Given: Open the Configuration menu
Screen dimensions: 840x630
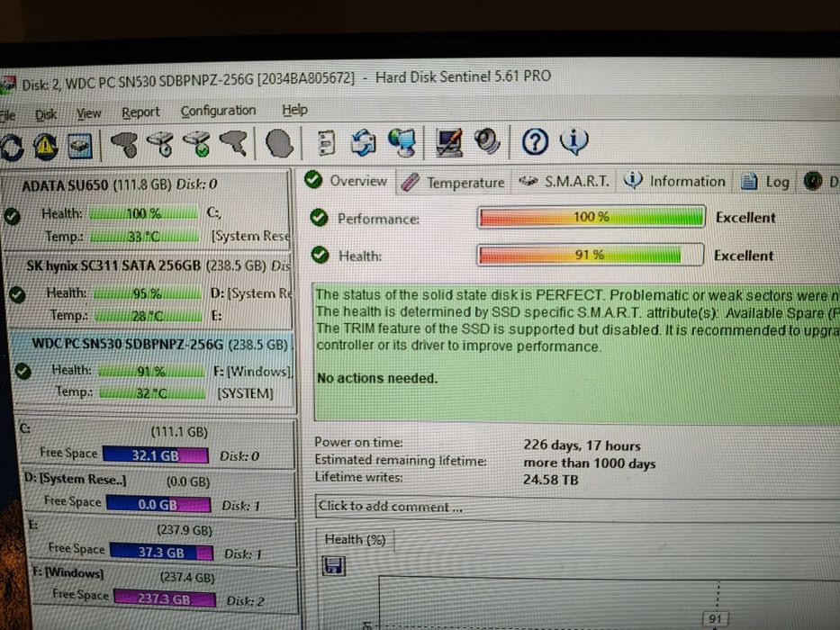Looking at the screenshot, I should pos(218,111).
